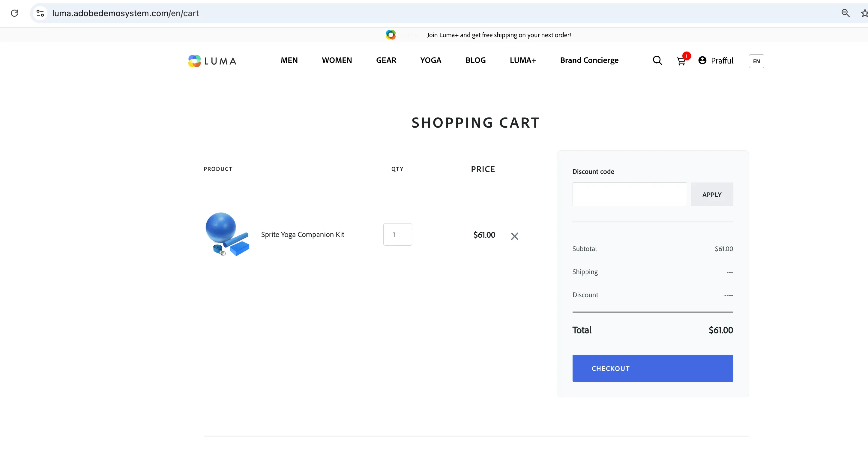Open the EN language selector
Viewport: 868px width, 456px height.
pos(756,61)
